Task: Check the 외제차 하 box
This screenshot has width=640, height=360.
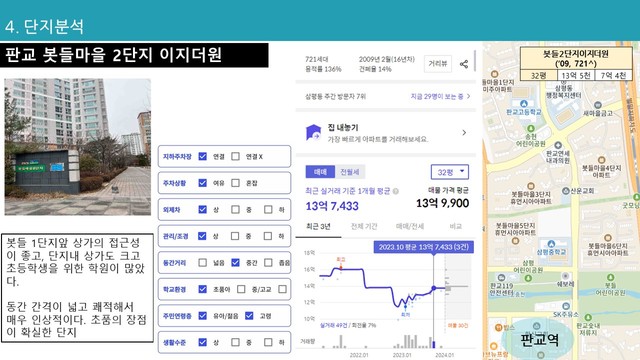Action: pos(268,209)
